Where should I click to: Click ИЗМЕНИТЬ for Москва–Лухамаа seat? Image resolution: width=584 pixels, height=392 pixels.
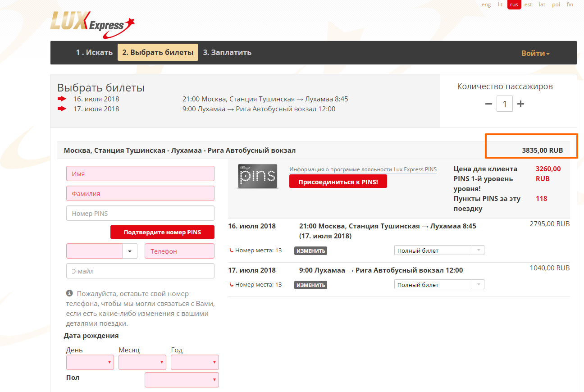coord(311,251)
